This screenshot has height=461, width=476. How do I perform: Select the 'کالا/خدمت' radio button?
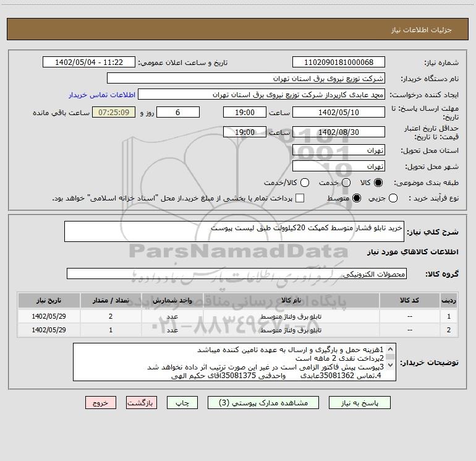[305, 183]
